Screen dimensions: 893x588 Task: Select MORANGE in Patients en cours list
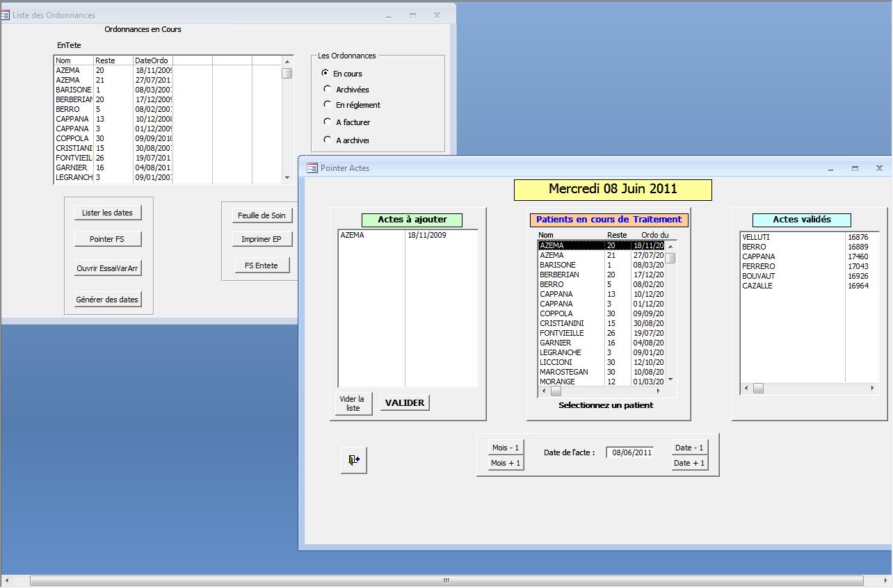click(x=601, y=382)
